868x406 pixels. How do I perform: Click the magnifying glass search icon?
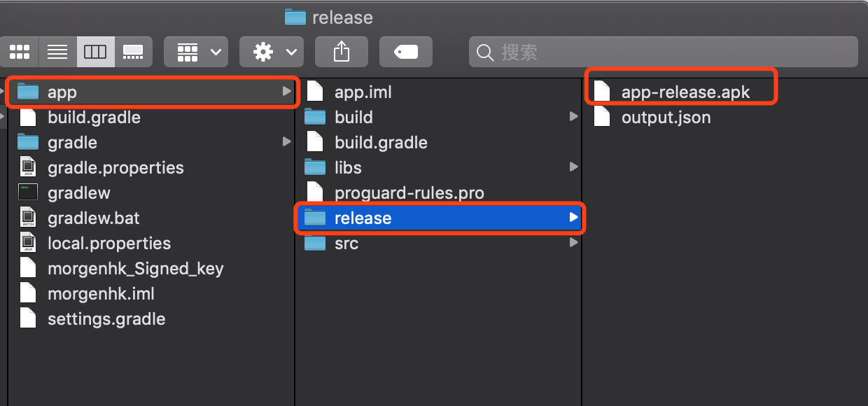click(485, 51)
